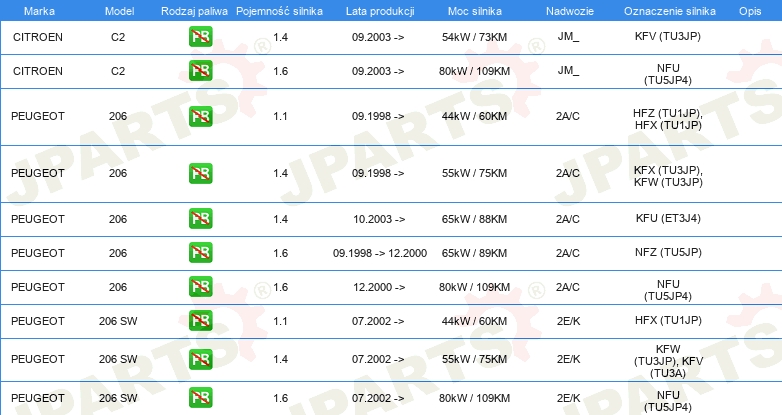The image size is (782, 415).
Task: Click power 80kW / 109KM in 206 SW row
Action: point(474,398)
